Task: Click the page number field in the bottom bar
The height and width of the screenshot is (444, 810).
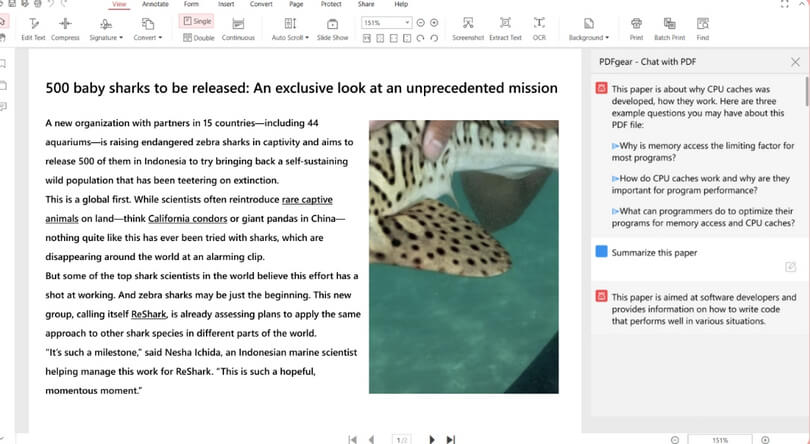Action: (402, 440)
